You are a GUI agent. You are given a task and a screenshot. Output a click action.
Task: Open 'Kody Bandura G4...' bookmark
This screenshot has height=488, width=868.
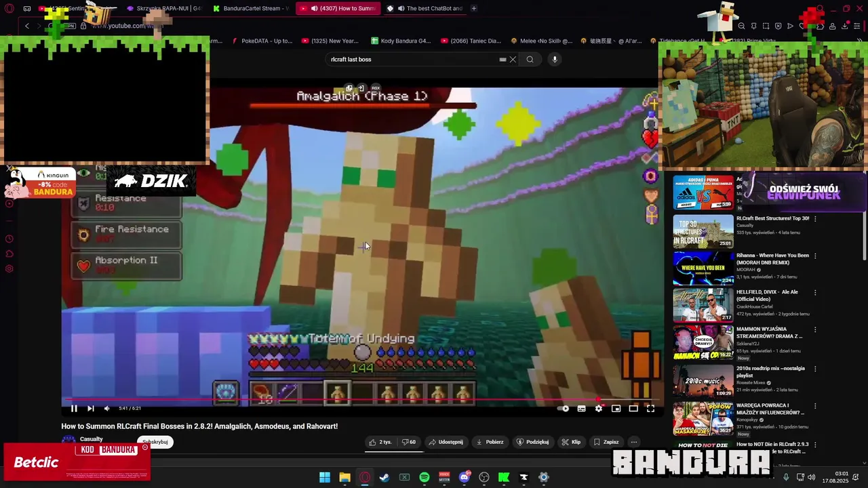click(x=400, y=41)
